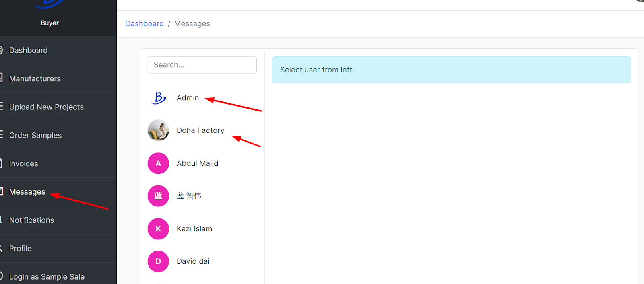644x284 pixels.
Task: Click Kazi Islam's K avatar
Action: pyautogui.click(x=159, y=229)
